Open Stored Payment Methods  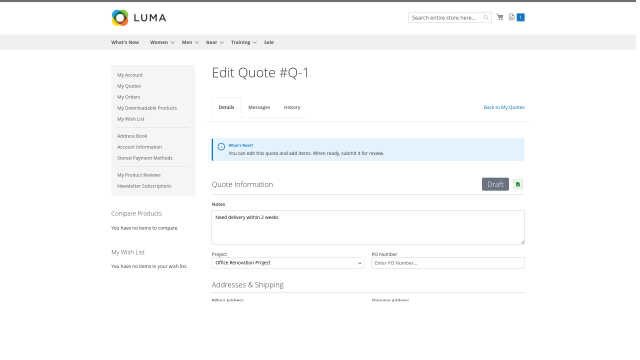coord(145,158)
